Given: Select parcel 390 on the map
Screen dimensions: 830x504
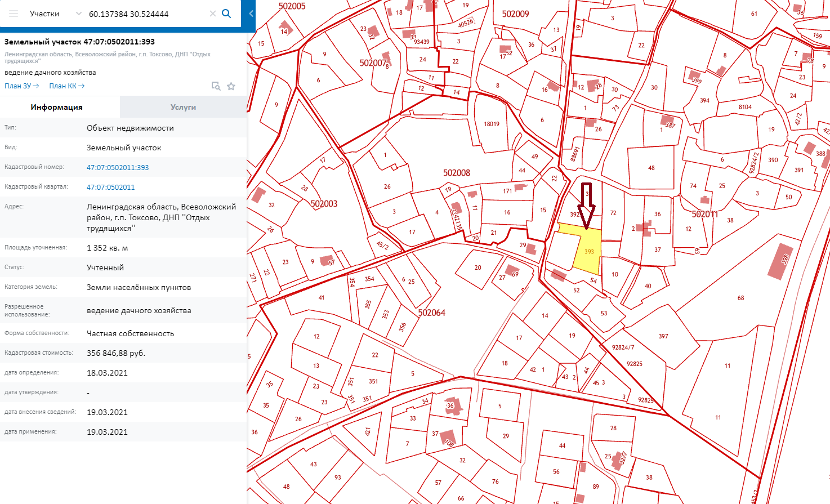Looking at the screenshot, I should click(773, 160).
